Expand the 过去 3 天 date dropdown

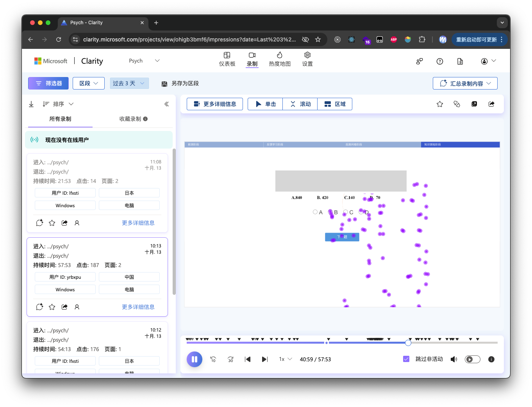pyautogui.click(x=129, y=83)
